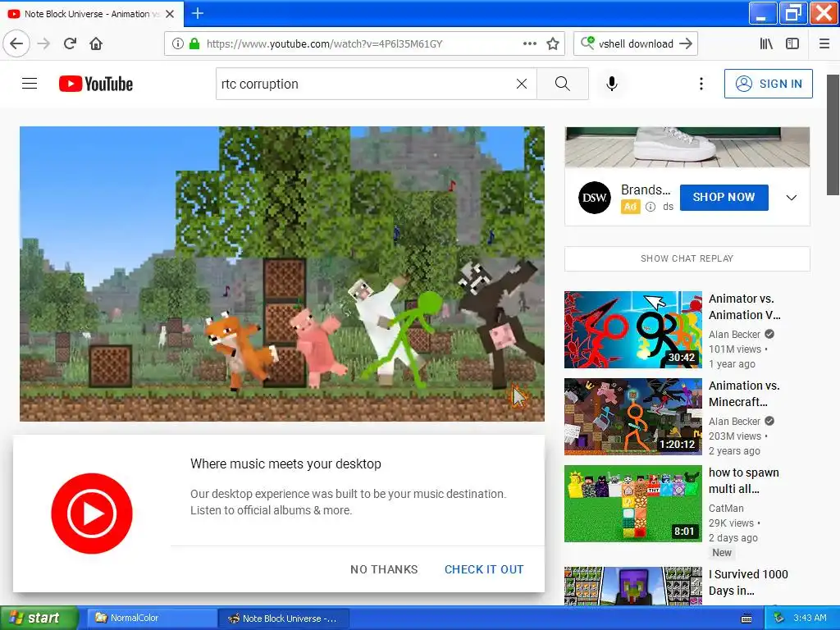The height and width of the screenshot is (630, 840).
Task: Toggle the Firefox sidebar icon
Action: pos(792,43)
